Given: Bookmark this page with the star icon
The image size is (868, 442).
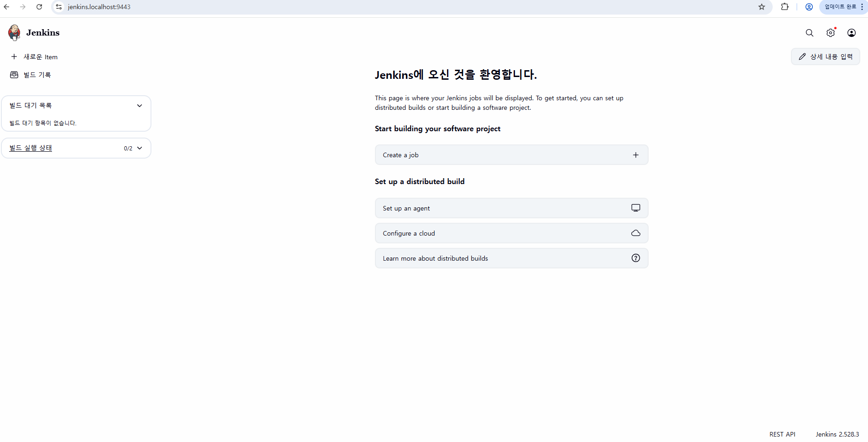Looking at the screenshot, I should [x=762, y=7].
